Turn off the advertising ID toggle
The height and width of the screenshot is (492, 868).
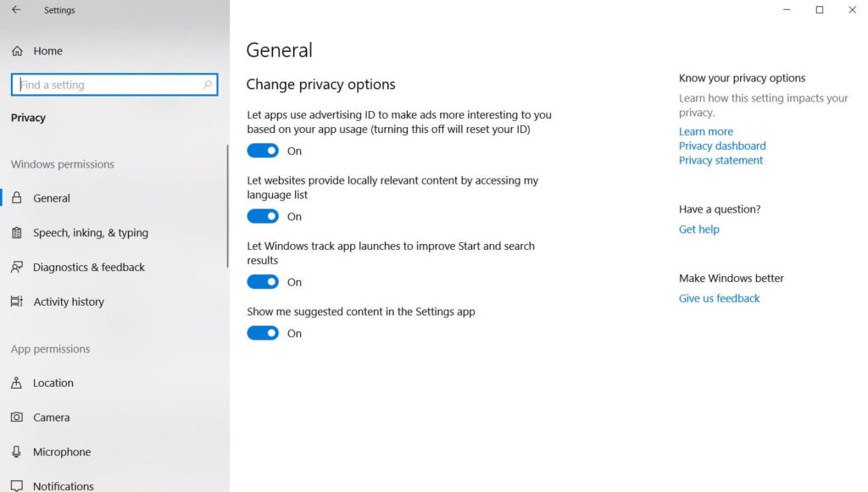point(263,151)
